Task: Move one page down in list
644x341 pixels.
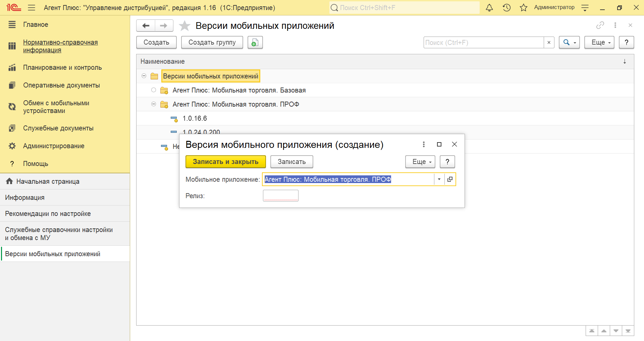Action: [616, 331]
